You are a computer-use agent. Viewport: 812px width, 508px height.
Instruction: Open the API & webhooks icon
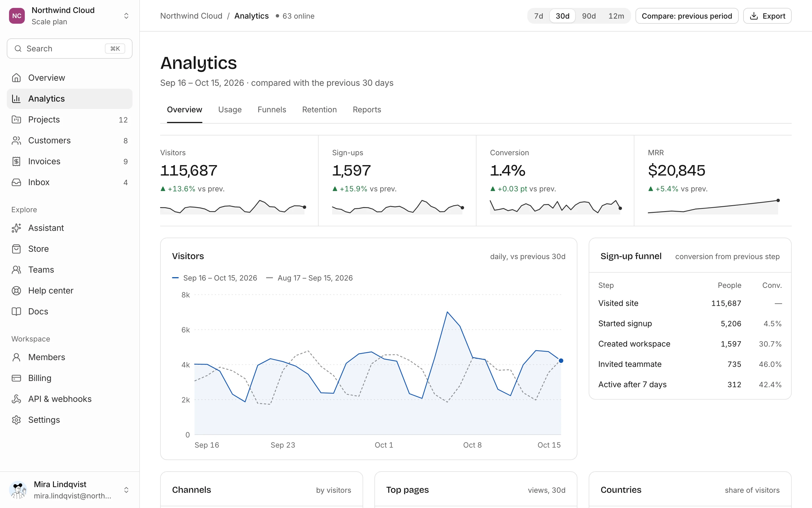pyautogui.click(x=16, y=399)
